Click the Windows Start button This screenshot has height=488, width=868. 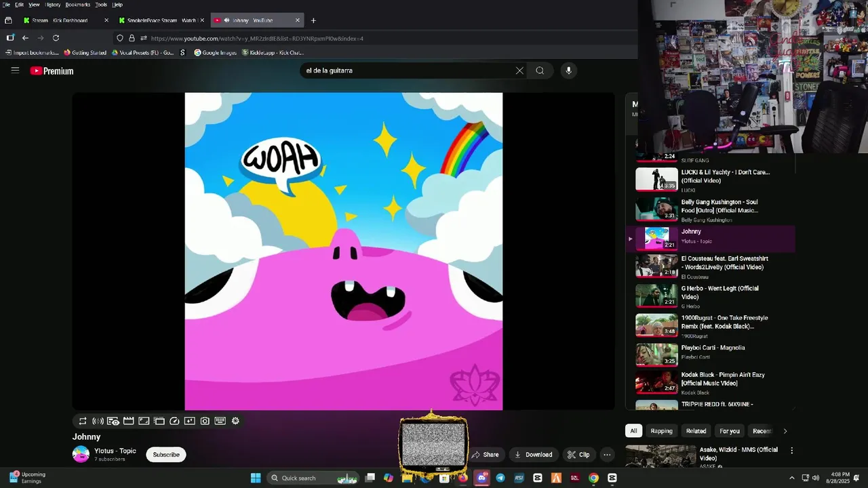point(256,478)
